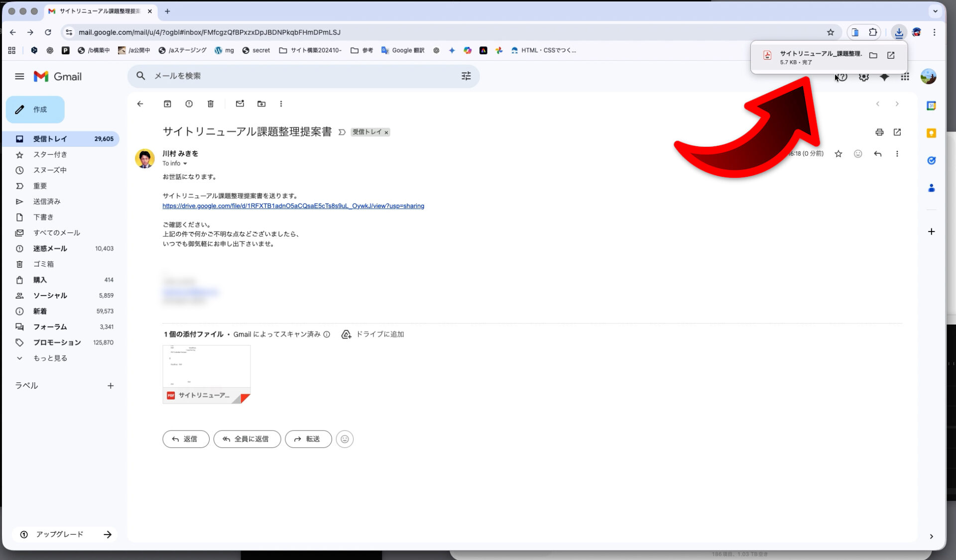Move the email to a folder

pyautogui.click(x=261, y=104)
